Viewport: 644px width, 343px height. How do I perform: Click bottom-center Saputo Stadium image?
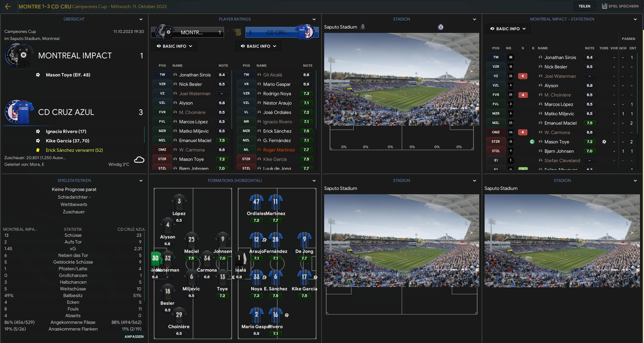coord(401,240)
